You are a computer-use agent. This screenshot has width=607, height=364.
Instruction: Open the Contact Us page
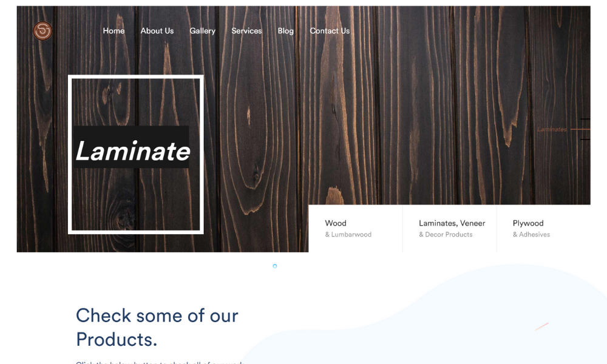click(330, 31)
